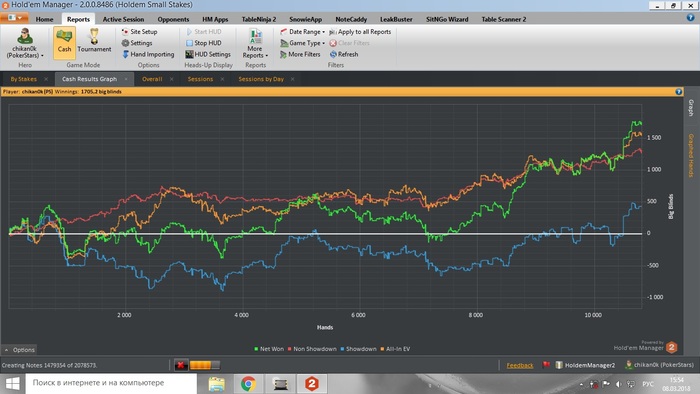Click the Start HUD button

204,32
